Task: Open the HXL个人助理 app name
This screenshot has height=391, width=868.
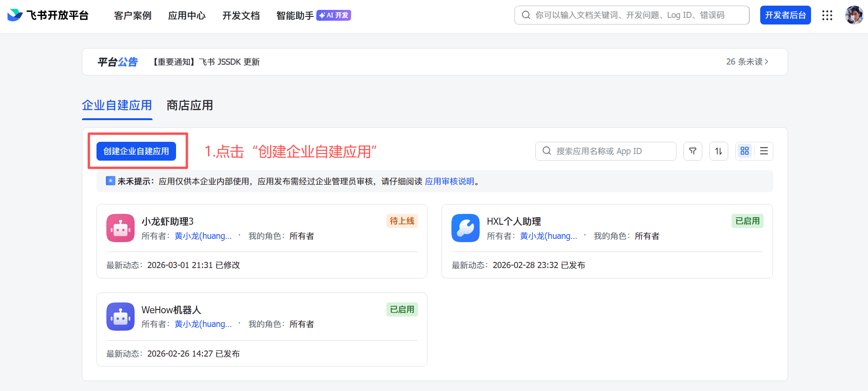Action: (x=514, y=221)
